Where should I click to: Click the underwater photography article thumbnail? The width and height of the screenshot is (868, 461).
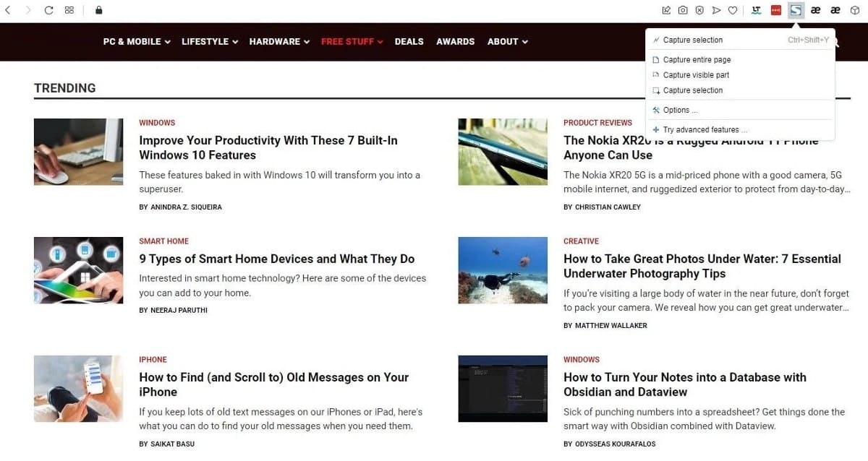point(503,270)
